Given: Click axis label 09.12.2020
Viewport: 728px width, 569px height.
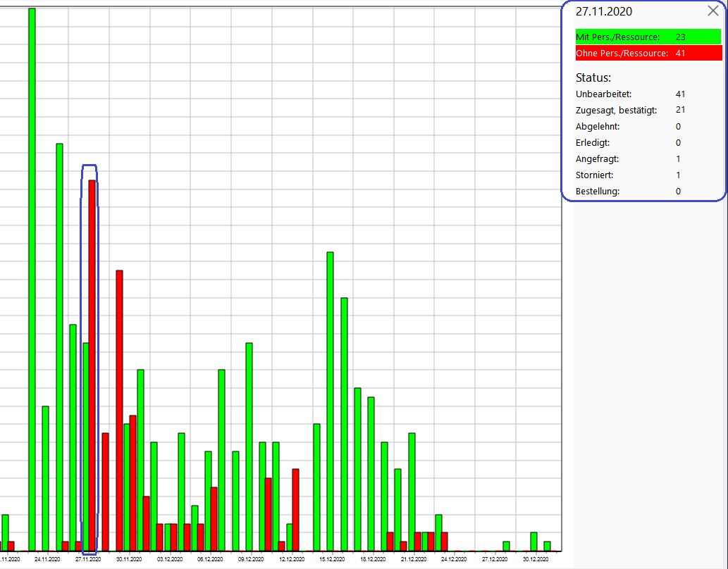Looking at the screenshot, I should tap(251, 559).
